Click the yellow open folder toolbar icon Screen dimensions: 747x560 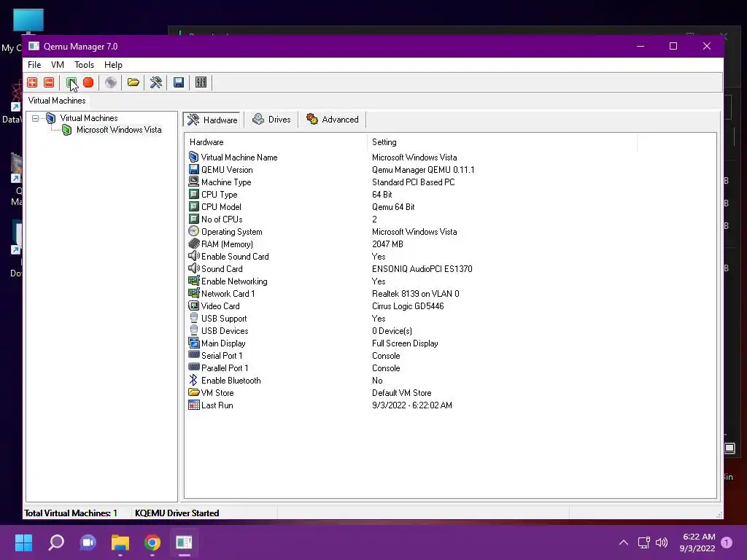tap(133, 82)
